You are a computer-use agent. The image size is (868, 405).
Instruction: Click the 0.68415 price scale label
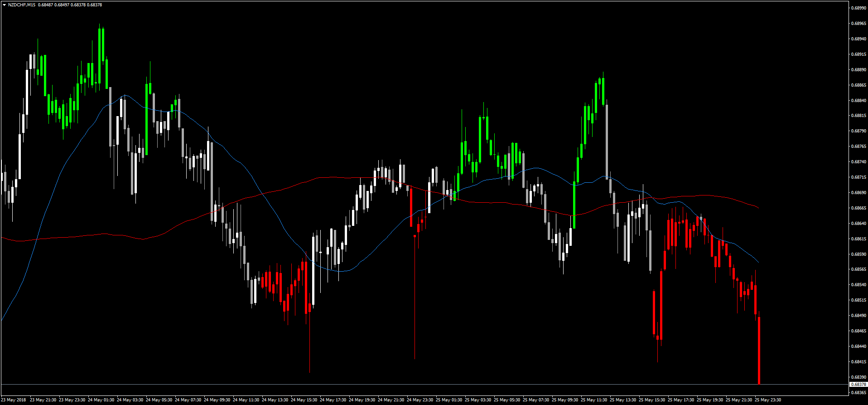(858, 362)
